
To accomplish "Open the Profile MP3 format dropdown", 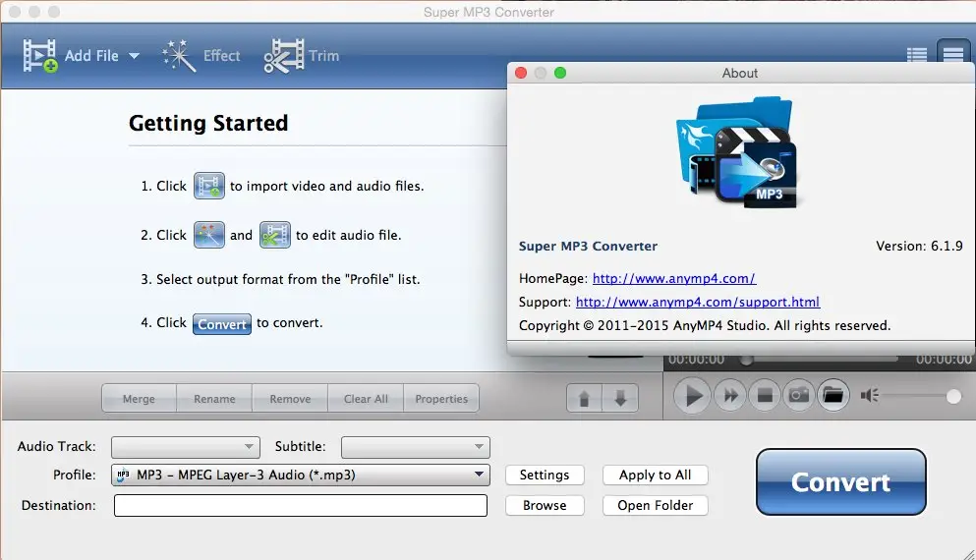I will pyautogui.click(x=301, y=475).
